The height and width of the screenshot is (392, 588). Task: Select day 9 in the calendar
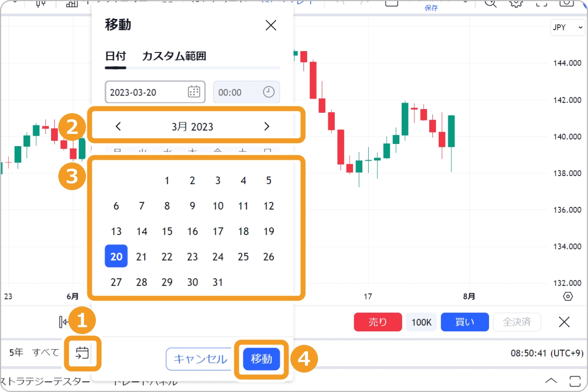[192, 206]
